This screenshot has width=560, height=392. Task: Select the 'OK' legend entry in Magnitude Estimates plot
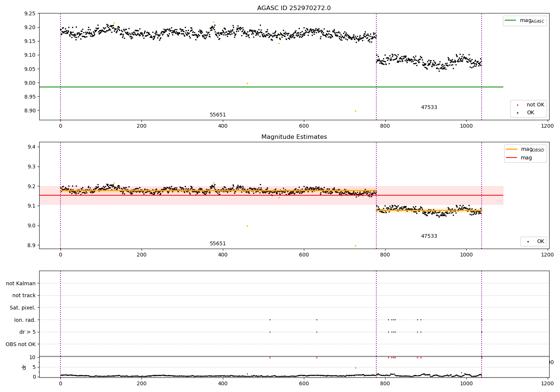pyautogui.click(x=541, y=242)
